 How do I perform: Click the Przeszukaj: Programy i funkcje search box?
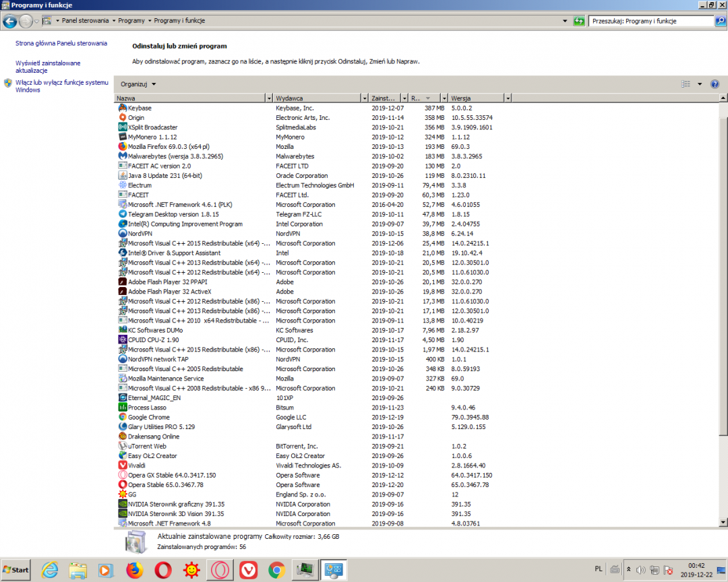pyautogui.click(x=650, y=21)
